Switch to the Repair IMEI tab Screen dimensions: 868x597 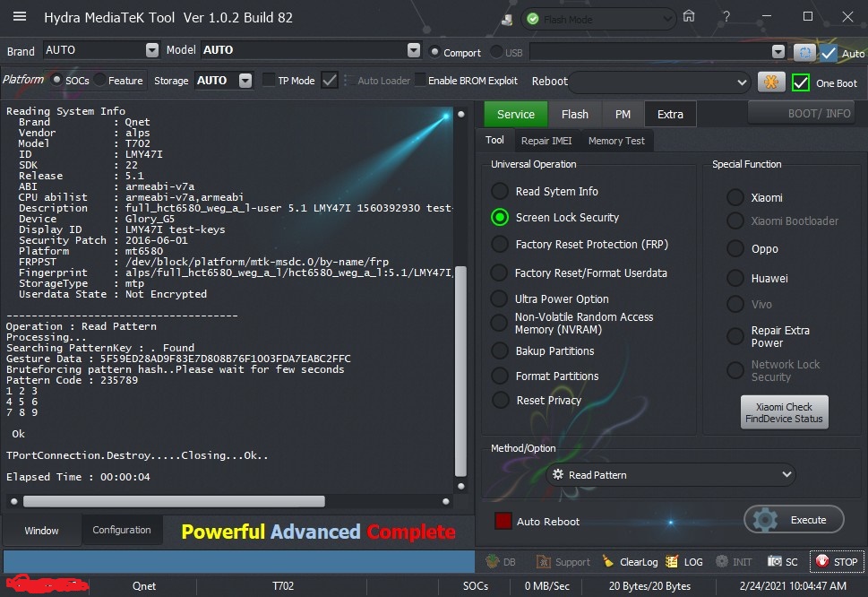coord(546,141)
